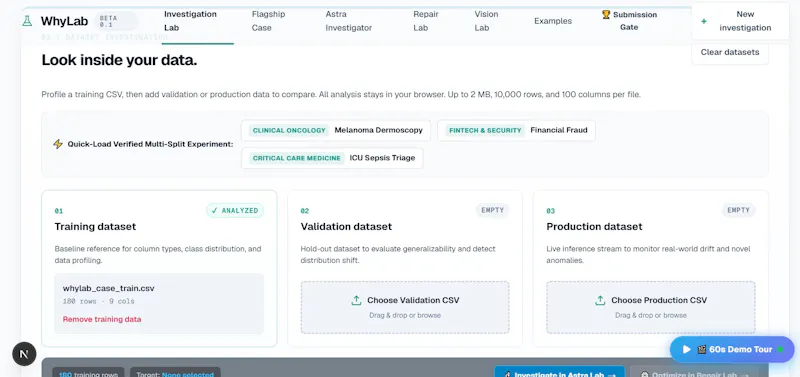Click Remove training data link
The width and height of the screenshot is (800, 377).
[102, 319]
